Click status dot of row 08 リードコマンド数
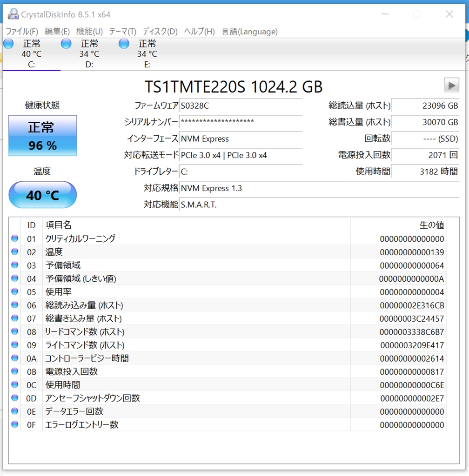The height and width of the screenshot is (476, 469). click(x=14, y=331)
